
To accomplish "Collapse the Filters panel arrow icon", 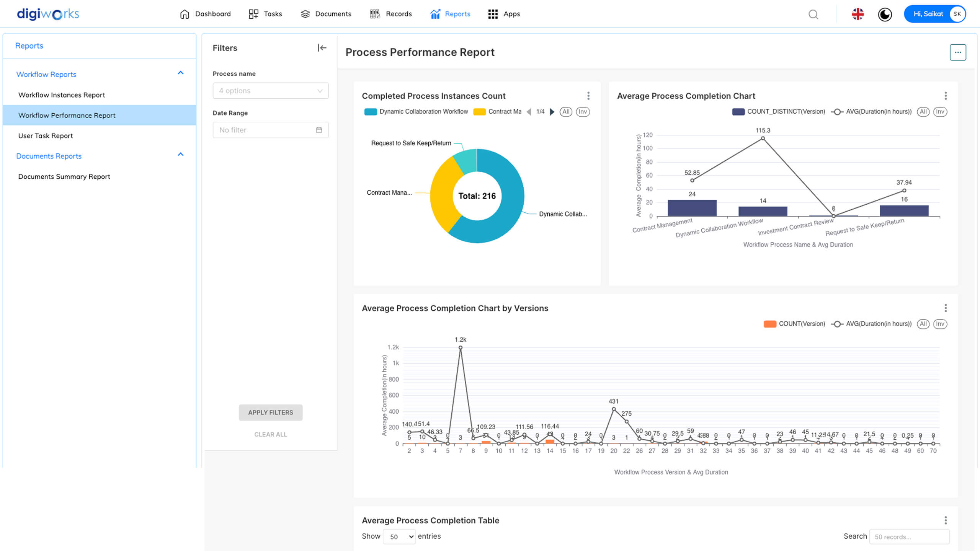I will 322,48.
